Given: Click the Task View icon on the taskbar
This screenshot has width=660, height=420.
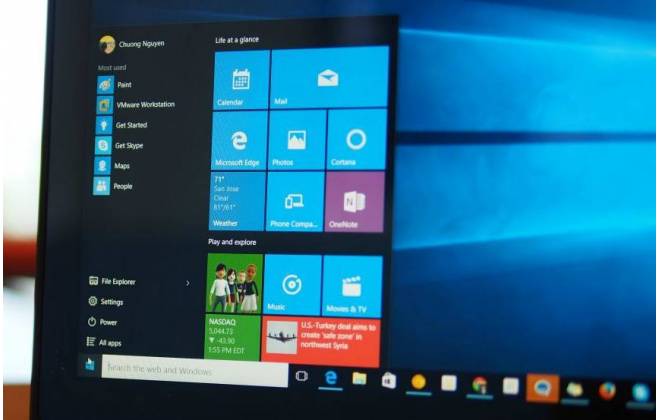Looking at the screenshot, I should coord(301,375).
